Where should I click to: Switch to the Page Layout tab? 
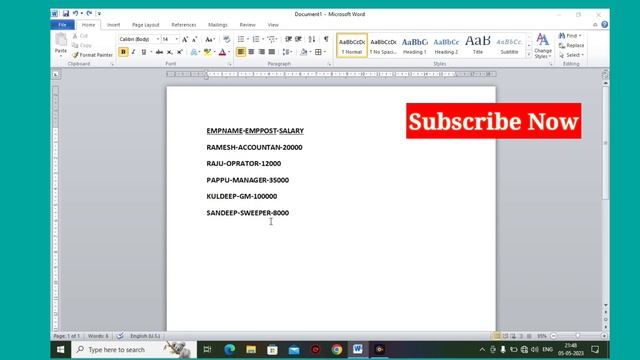[146, 25]
